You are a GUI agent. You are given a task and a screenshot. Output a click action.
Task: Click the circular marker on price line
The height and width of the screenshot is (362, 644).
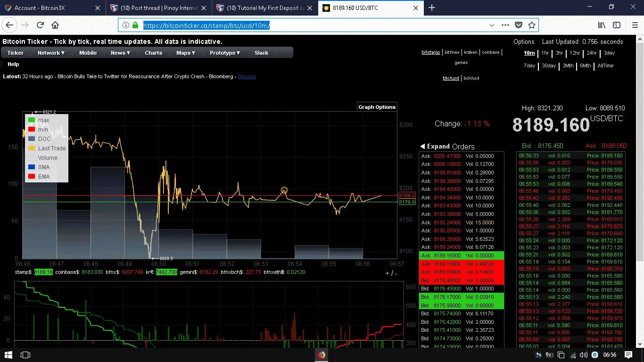pyautogui.click(x=284, y=190)
